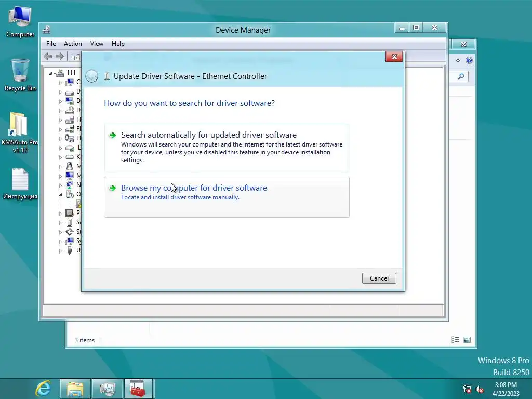Expand the USB controllers category arrow
Viewport: 532px width, 399px height.
60,251
